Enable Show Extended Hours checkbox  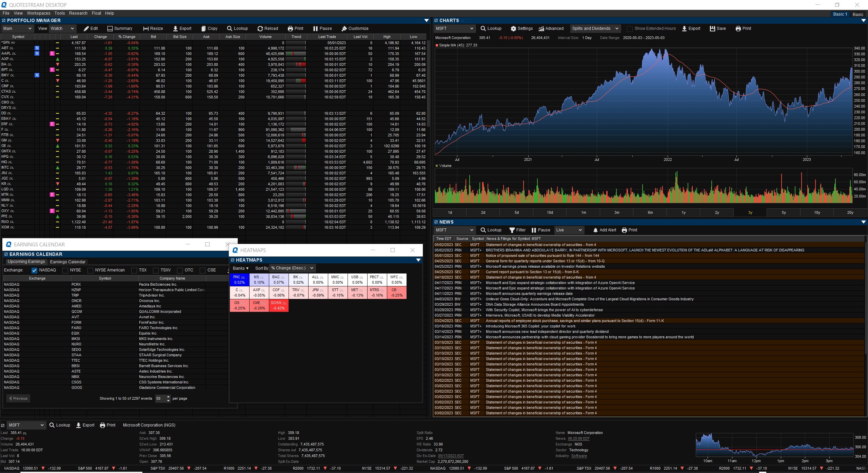pos(630,29)
